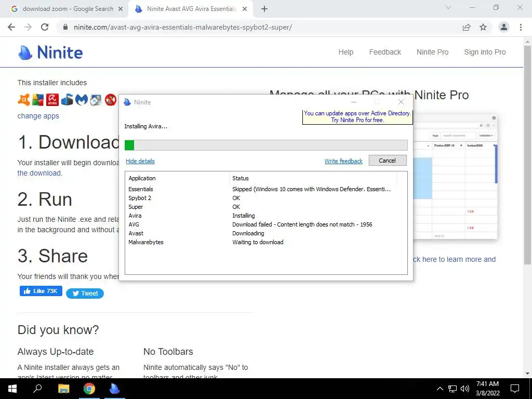Reload the Ninite page

[45, 27]
